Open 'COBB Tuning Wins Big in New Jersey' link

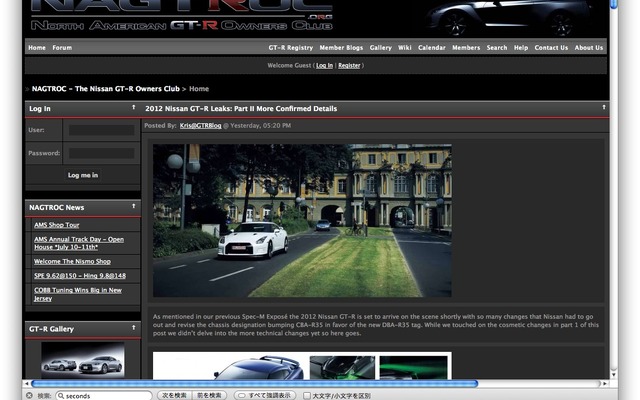[x=78, y=294]
